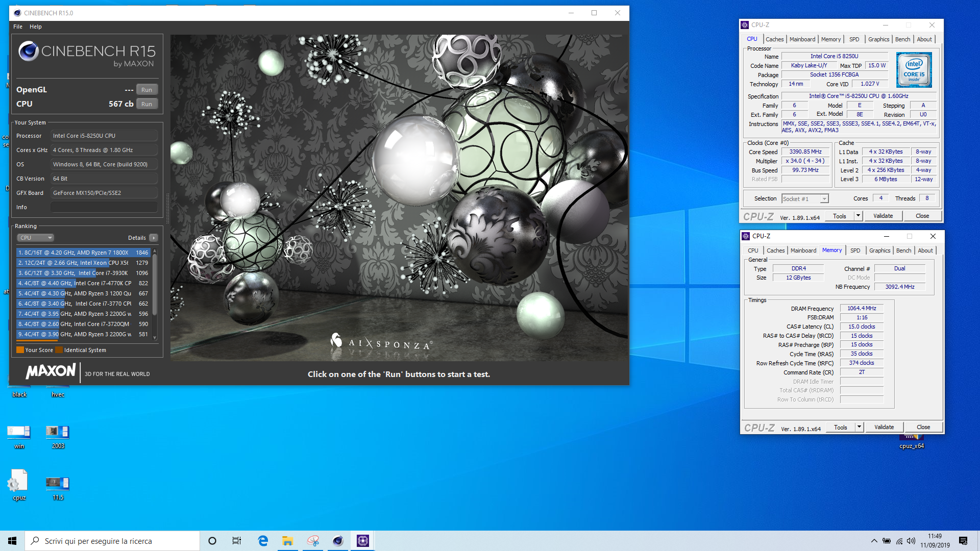Select the 'hvec' desktop icon
This screenshot has height=551, width=980.
pos(58,391)
